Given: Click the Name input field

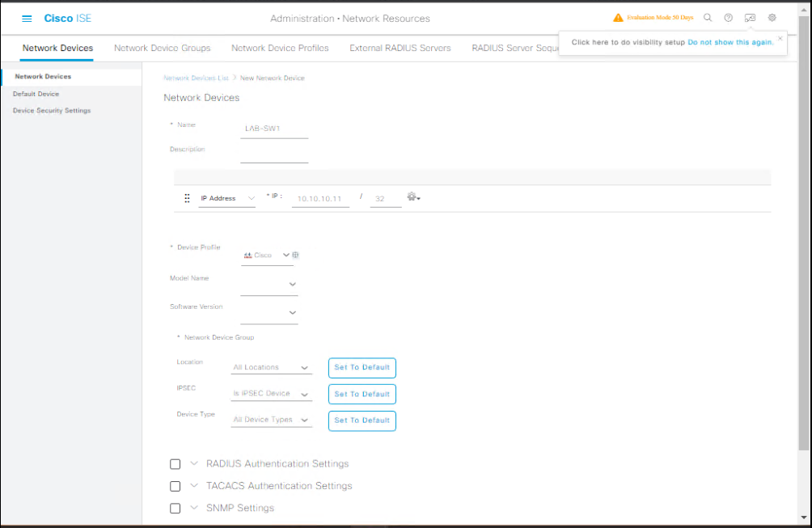Looking at the screenshot, I should pos(274,129).
